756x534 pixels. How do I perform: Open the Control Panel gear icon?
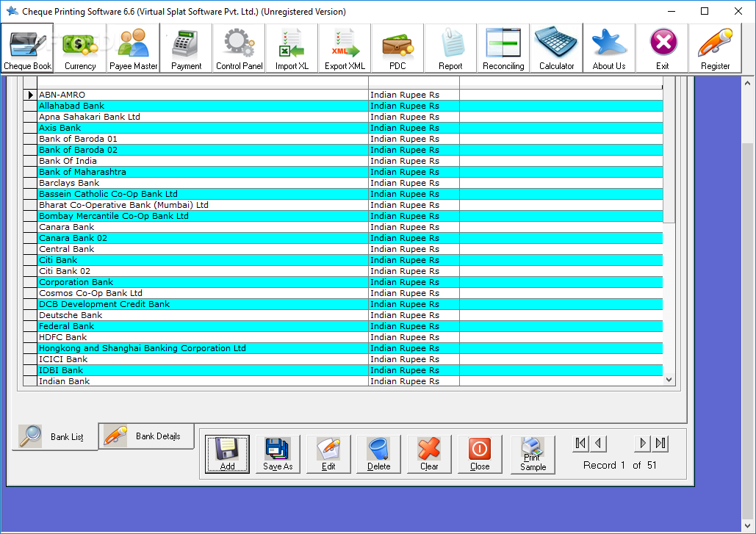pyautogui.click(x=240, y=48)
